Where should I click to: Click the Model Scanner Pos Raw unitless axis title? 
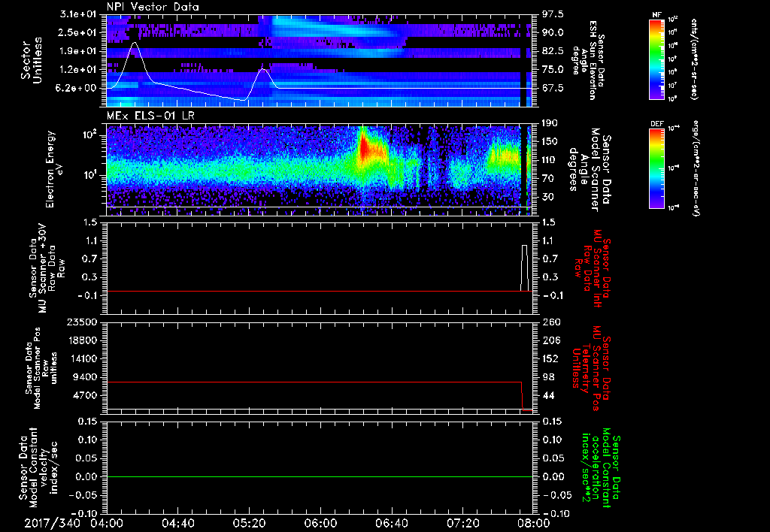click(x=41, y=368)
